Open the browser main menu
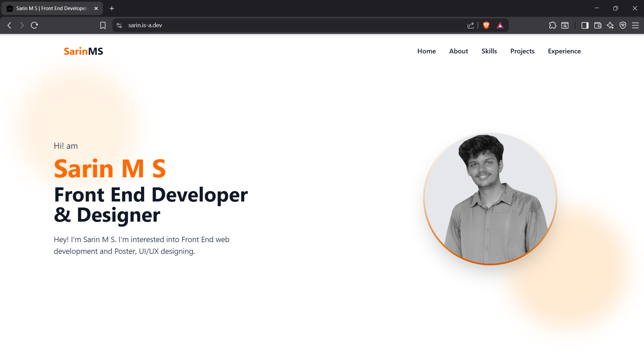Image resolution: width=644 pixels, height=362 pixels. [635, 25]
